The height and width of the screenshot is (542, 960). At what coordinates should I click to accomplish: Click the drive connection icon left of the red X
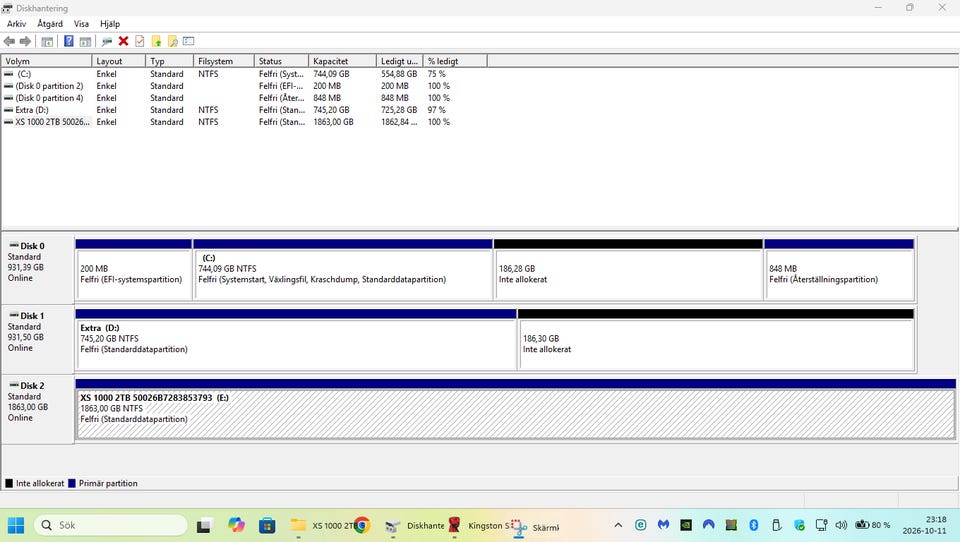pyautogui.click(x=107, y=41)
